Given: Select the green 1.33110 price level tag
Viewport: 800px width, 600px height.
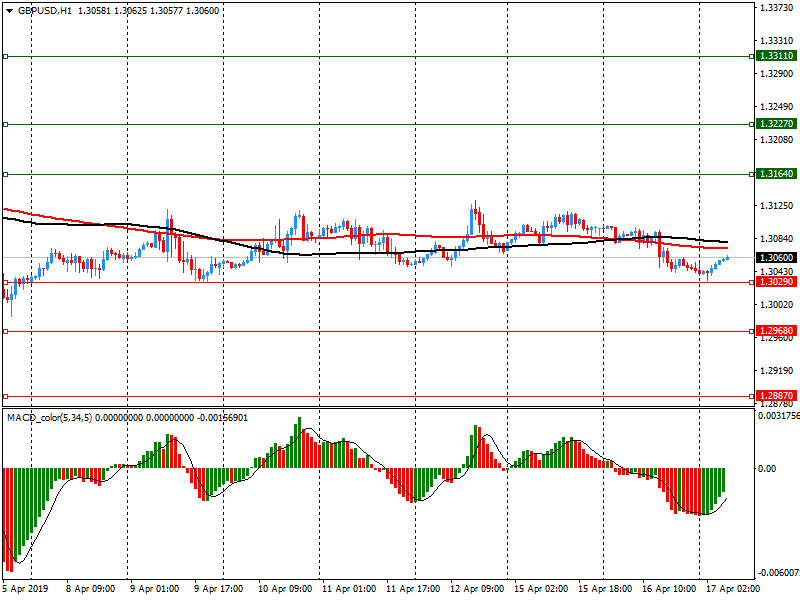Looking at the screenshot, I should 776,57.
